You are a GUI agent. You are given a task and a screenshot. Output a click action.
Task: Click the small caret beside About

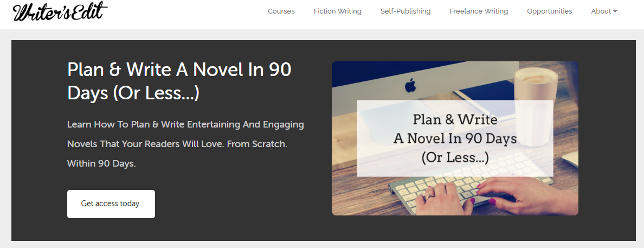tap(615, 11)
